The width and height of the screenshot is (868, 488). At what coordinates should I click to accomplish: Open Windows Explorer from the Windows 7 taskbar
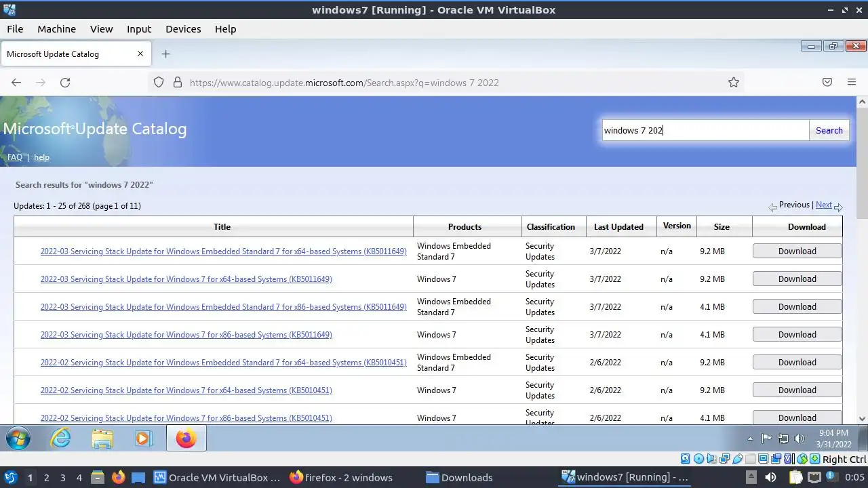(x=102, y=439)
